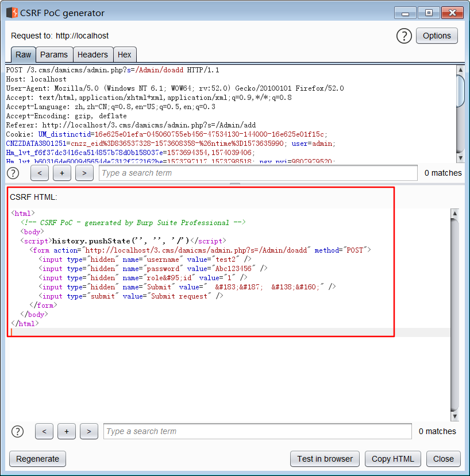
Task: Click the 'Host: localhost' header line
Action: click(x=36, y=79)
